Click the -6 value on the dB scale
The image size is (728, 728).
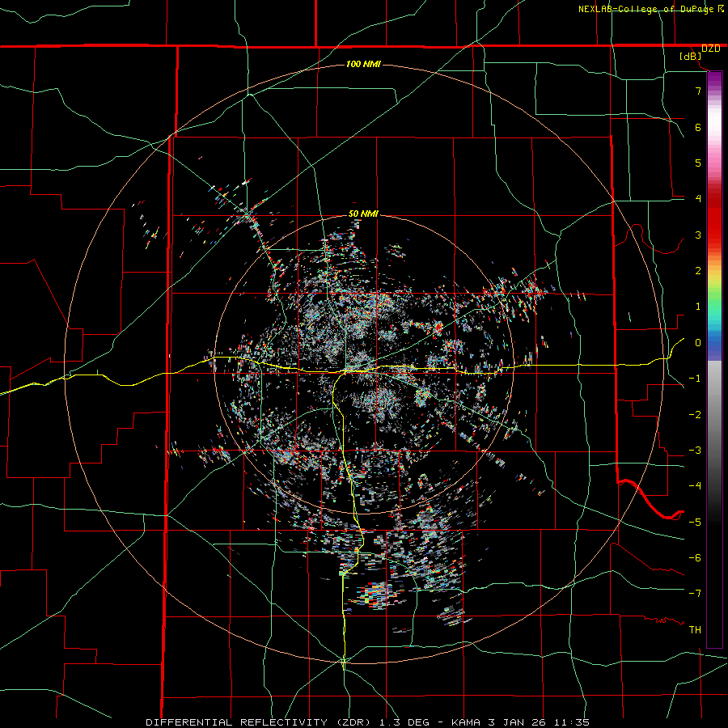[x=695, y=558]
